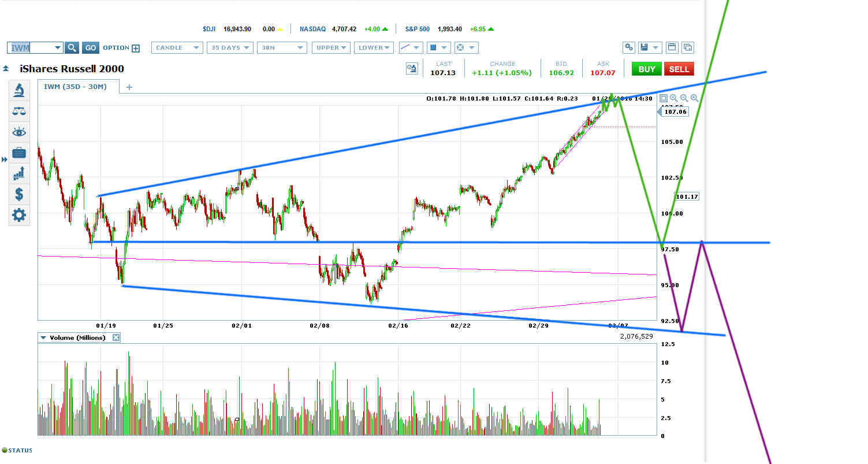Open the eye watchlist panel
868x464 pixels.
click(19, 132)
